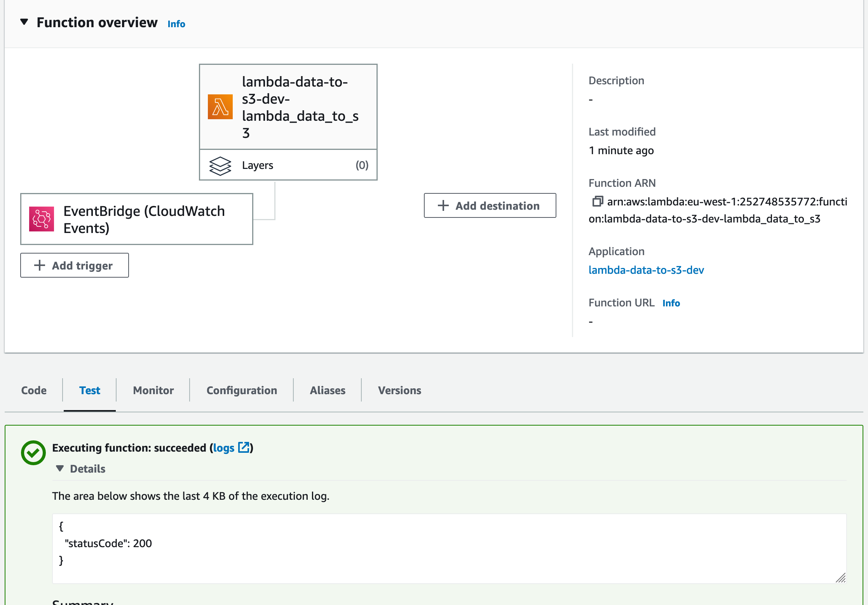Grab the log box resize handle
This screenshot has width=868, height=605.
point(840,578)
